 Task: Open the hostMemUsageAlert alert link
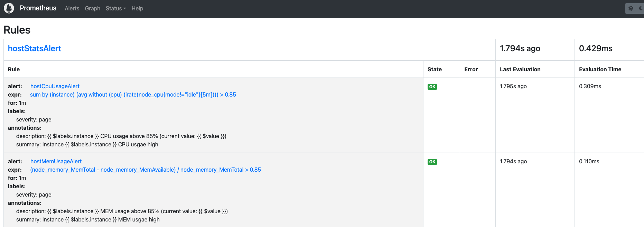(56, 161)
